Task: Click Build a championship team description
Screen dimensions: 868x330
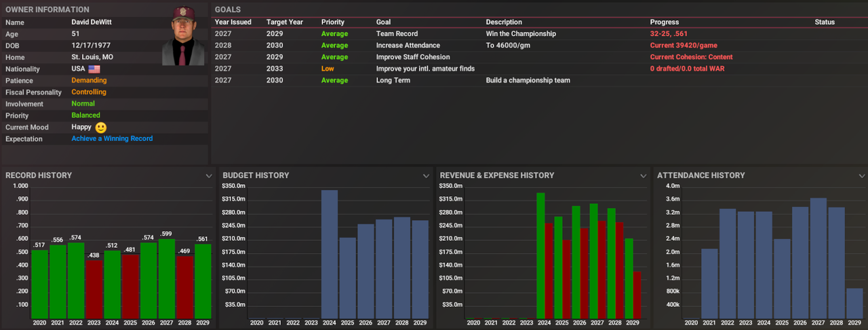Action: pos(528,80)
